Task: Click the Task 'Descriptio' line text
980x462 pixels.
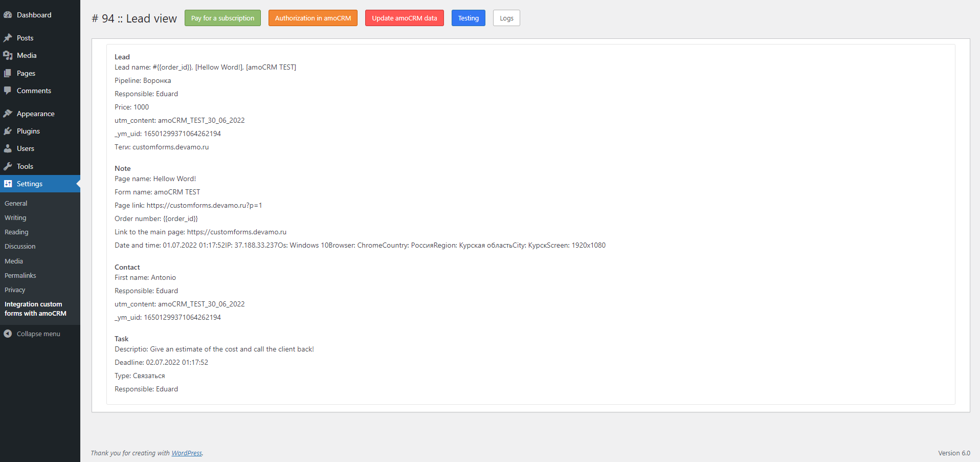Action: [x=214, y=349]
